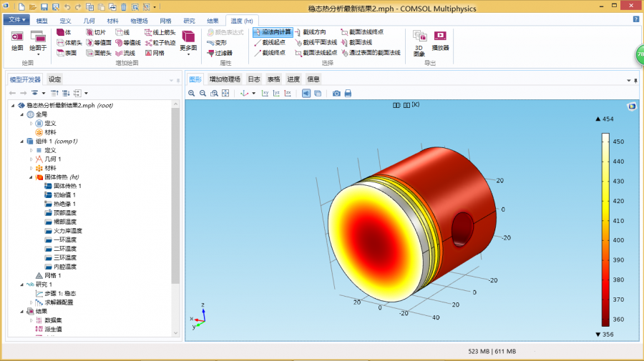Open the 文件 file menu
The width and height of the screenshot is (644, 361).
click(x=16, y=20)
